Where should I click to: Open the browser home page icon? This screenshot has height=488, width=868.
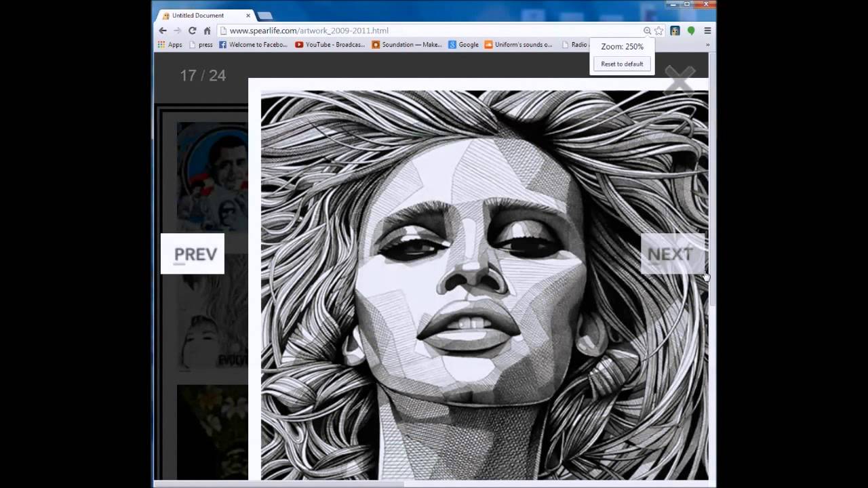click(x=208, y=30)
